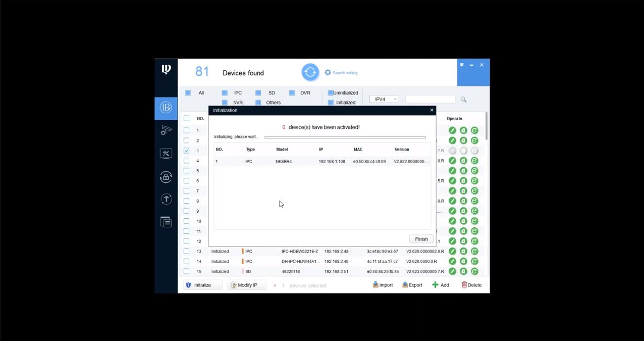Open Search setting gear option

[x=341, y=73]
